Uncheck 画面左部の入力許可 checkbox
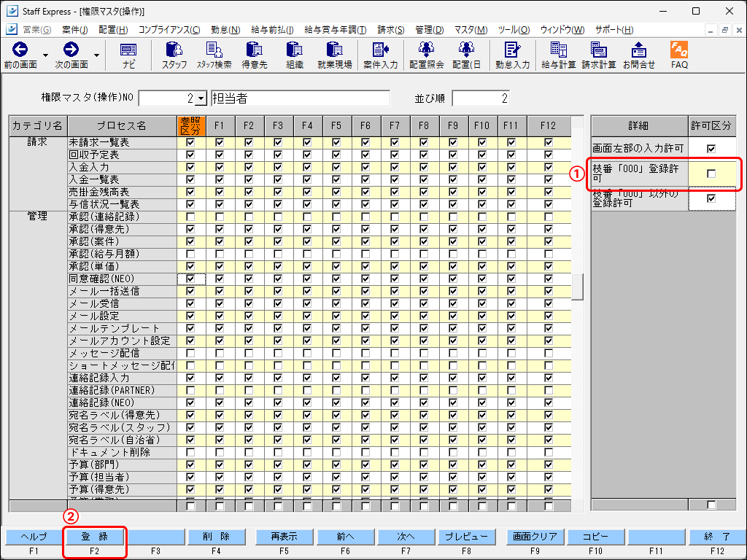The image size is (747, 560). coord(711,149)
